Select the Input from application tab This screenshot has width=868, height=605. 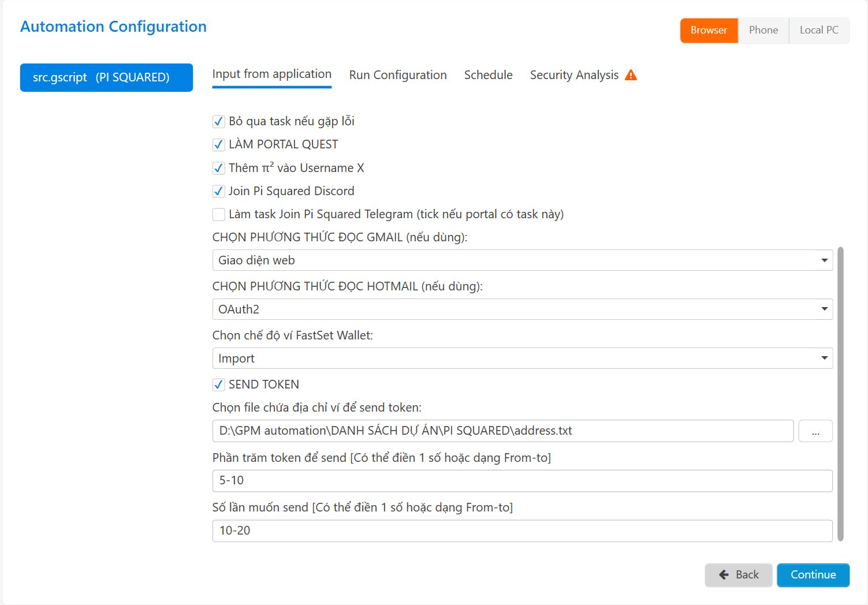pyautogui.click(x=271, y=74)
